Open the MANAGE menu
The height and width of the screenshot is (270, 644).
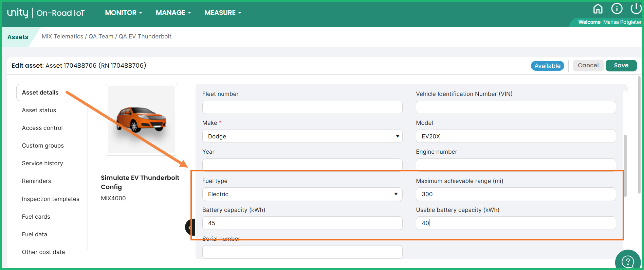[173, 13]
